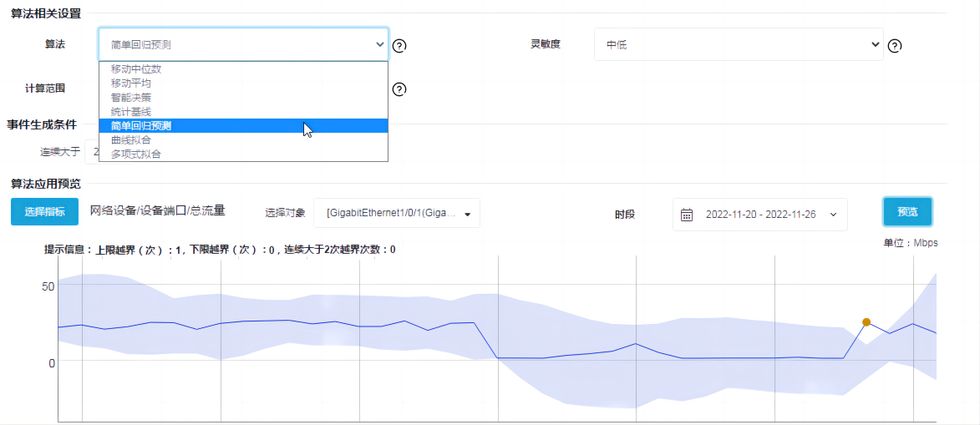980x425 pixels.
Task: Click the 2022-11-20 - 2022-11-26 date range text
Action: [760, 215]
